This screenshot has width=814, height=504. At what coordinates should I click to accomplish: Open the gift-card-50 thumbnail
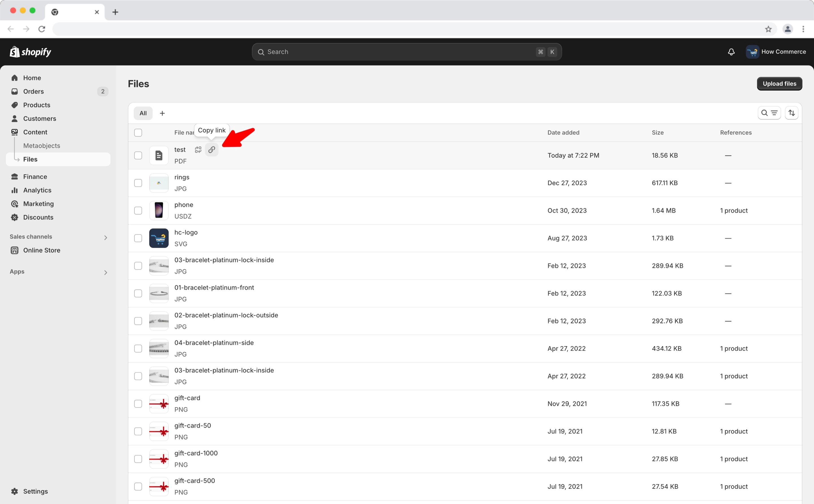pos(159,432)
